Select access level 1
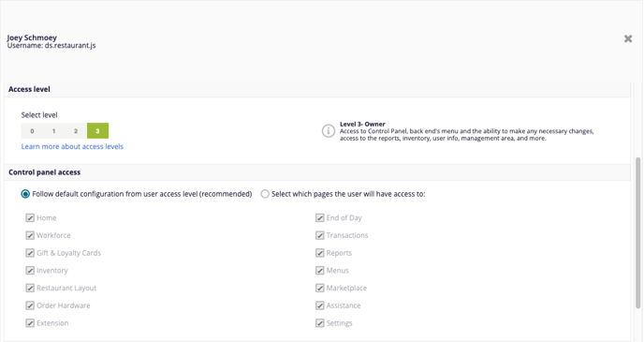Viewport: 644px width, 342px height. pos(53,131)
